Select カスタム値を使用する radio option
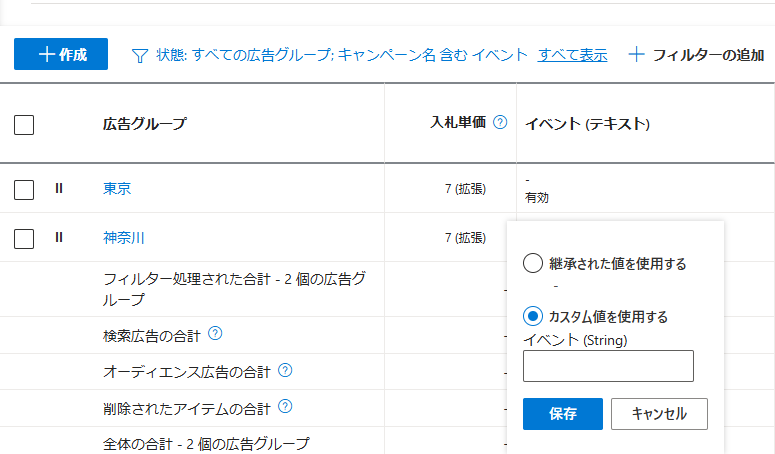Screen dimensions: 775x454 [x=533, y=316]
